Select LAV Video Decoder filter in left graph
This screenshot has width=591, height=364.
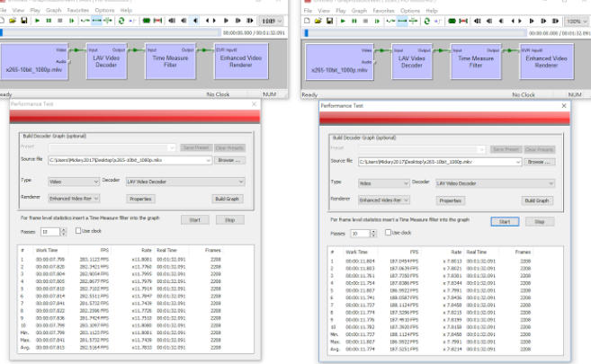pos(106,61)
